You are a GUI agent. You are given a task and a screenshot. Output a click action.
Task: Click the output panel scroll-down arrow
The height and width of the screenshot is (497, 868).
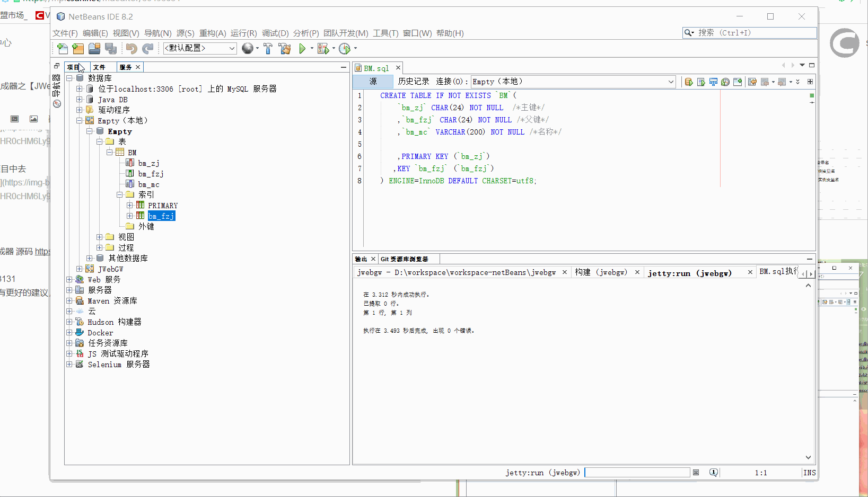pyautogui.click(x=808, y=457)
